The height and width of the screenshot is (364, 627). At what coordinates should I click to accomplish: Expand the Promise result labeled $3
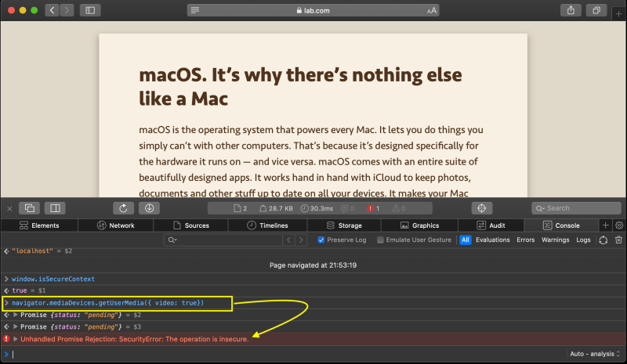(16, 326)
